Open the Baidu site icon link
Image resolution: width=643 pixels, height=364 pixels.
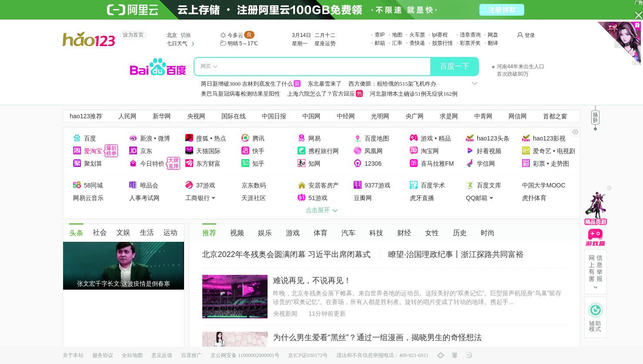point(77,138)
